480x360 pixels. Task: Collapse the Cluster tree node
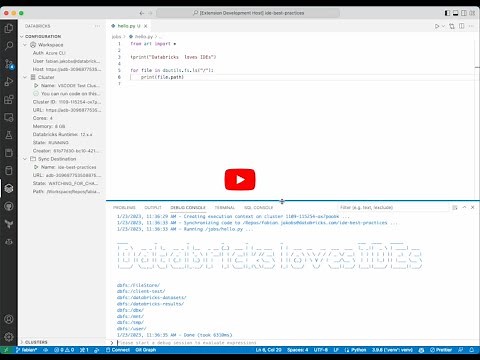tap(25, 77)
